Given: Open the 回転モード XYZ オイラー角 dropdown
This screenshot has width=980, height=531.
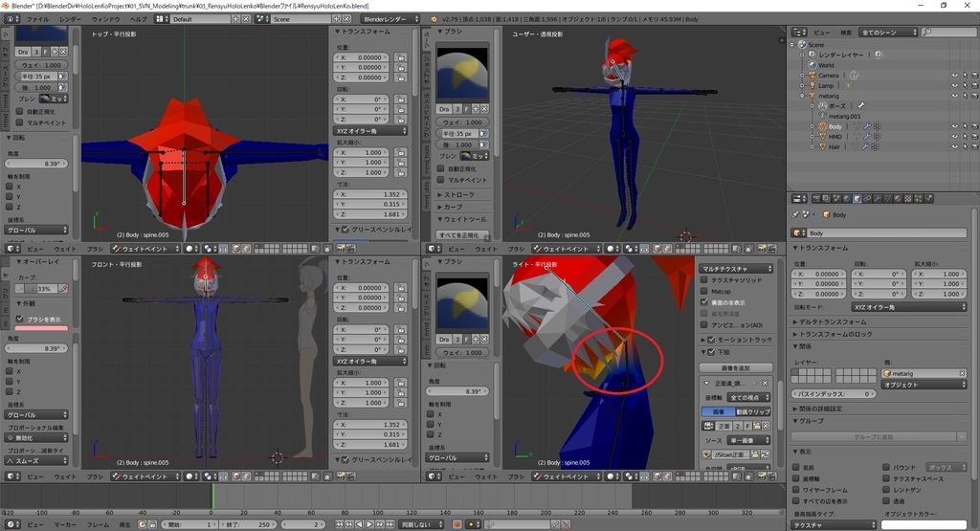Looking at the screenshot, I should [x=909, y=307].
